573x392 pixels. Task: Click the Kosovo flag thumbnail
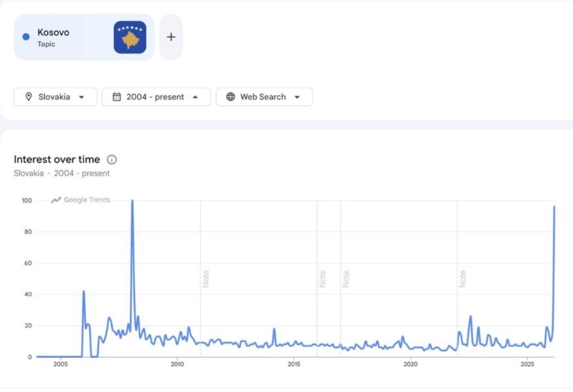point(130,37)
